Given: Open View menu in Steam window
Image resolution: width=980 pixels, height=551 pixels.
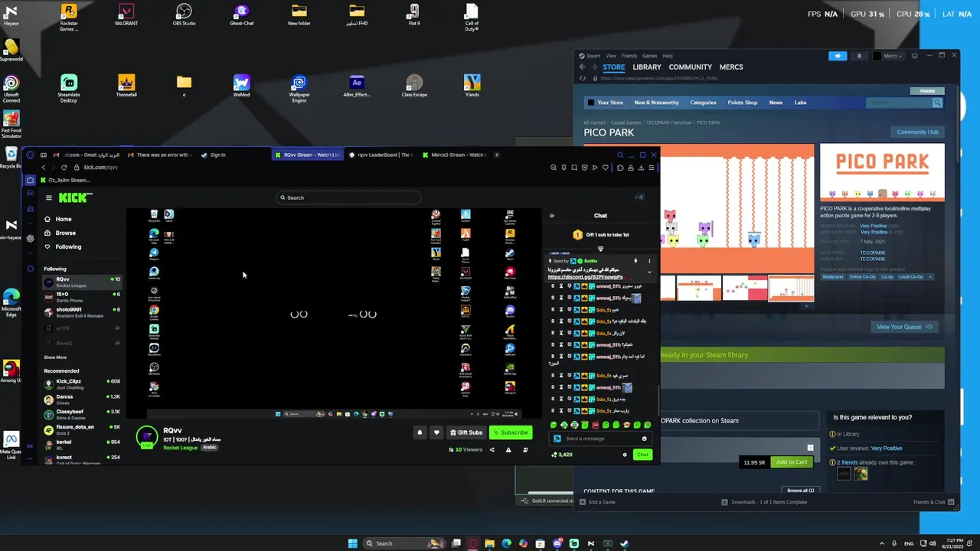Looking at the screenshot, I should pyautogui.click(x=611, y=56).
